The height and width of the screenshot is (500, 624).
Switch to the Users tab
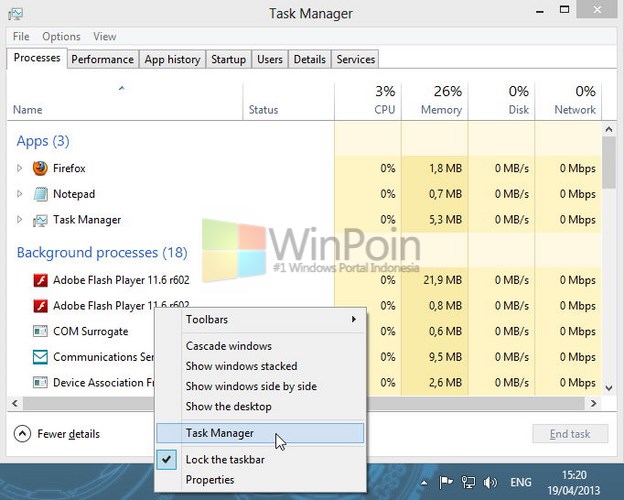(270, 59)
